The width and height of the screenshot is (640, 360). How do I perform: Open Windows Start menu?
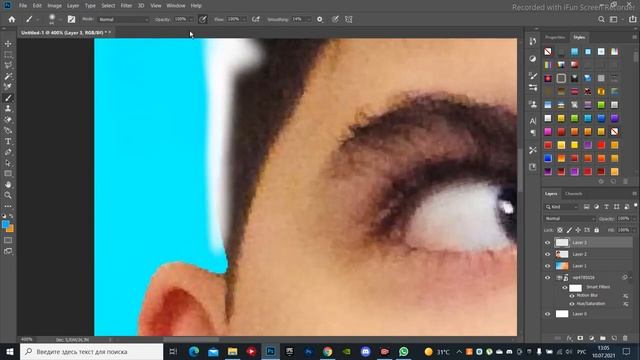(x=9, y=351)
